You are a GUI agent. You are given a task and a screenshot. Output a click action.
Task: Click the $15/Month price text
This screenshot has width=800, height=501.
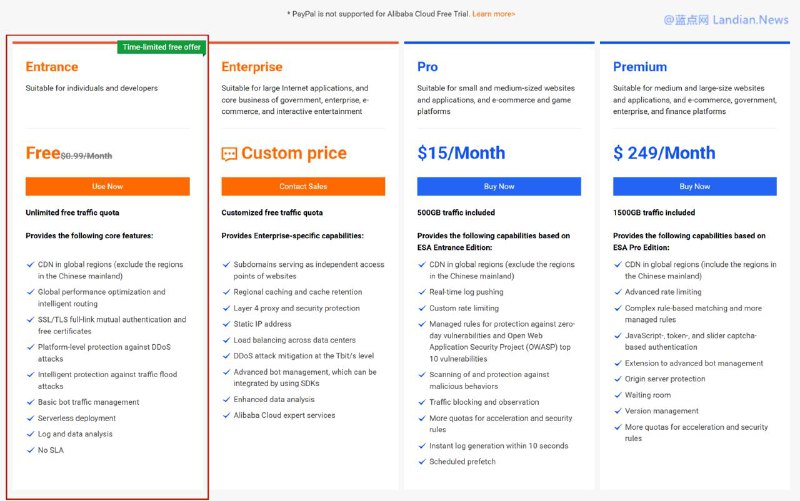click(x=461, y=153)
